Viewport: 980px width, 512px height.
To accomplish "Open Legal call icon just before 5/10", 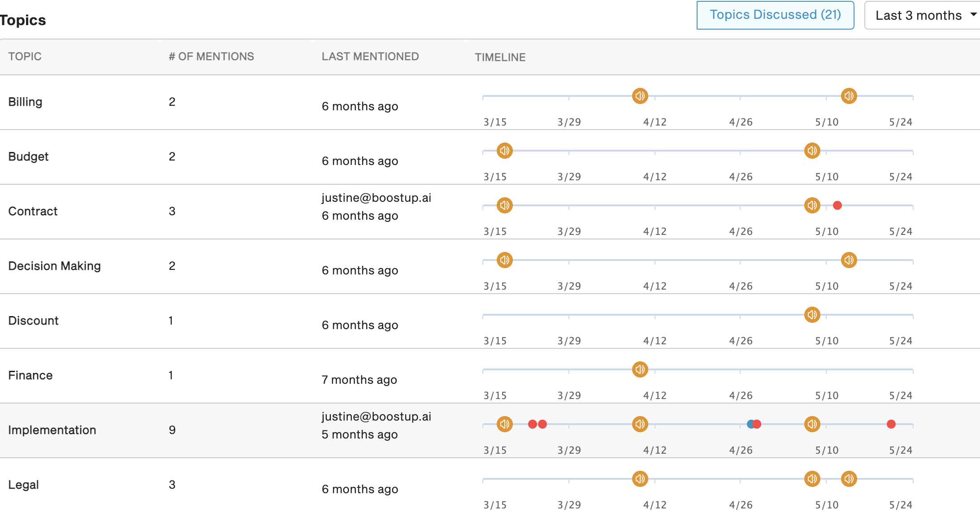I will (x=812, y=479).
